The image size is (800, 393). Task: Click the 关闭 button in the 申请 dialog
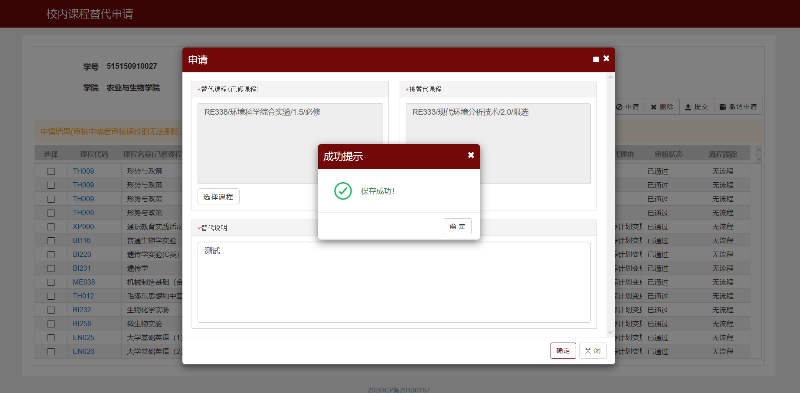click(x=592, y=351)
